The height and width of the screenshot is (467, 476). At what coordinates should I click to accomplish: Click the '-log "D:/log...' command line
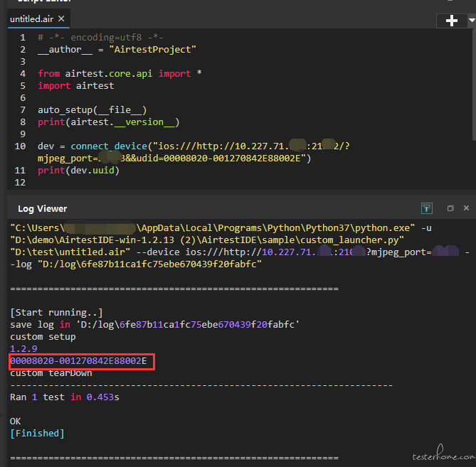[x=136, y=264]
